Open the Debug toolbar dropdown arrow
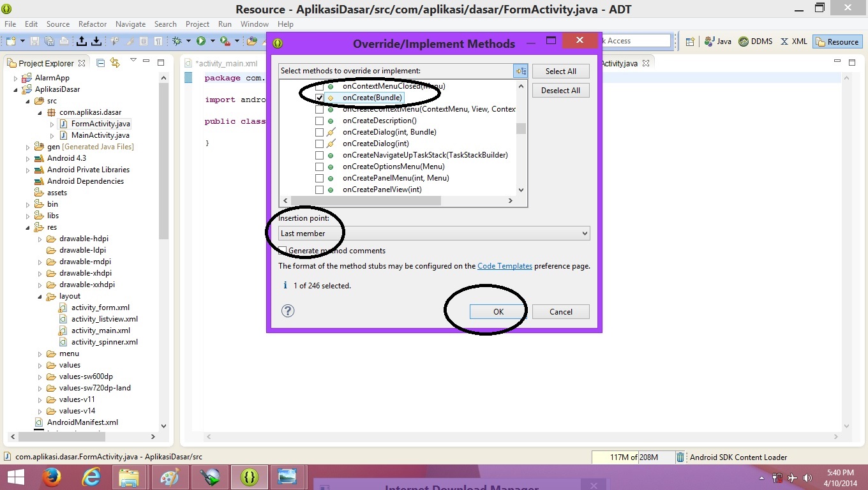 point(188,41)
